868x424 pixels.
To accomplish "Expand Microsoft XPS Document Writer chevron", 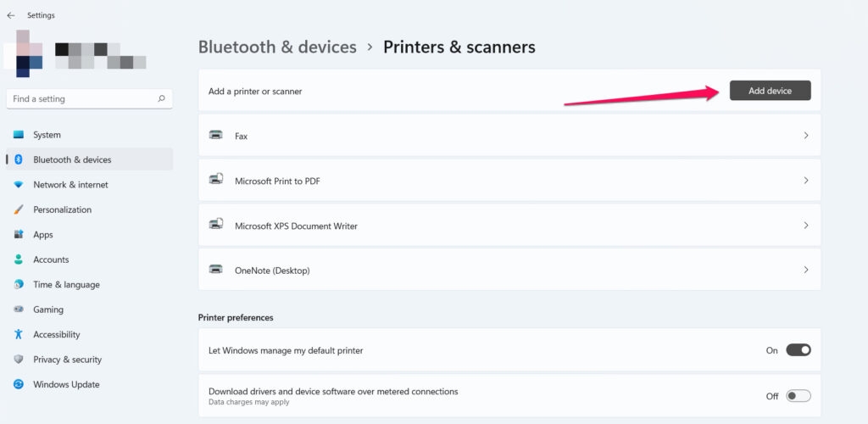I will pyautogui.click(x=806, y=226).
